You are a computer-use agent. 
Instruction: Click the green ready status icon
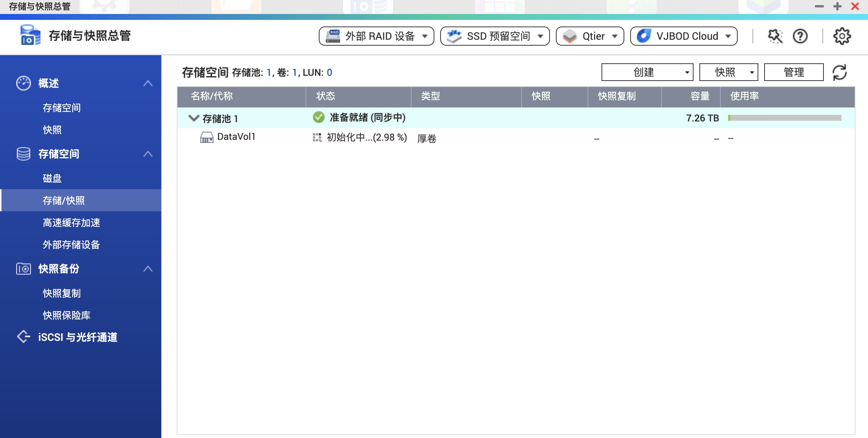click(318, 117)
